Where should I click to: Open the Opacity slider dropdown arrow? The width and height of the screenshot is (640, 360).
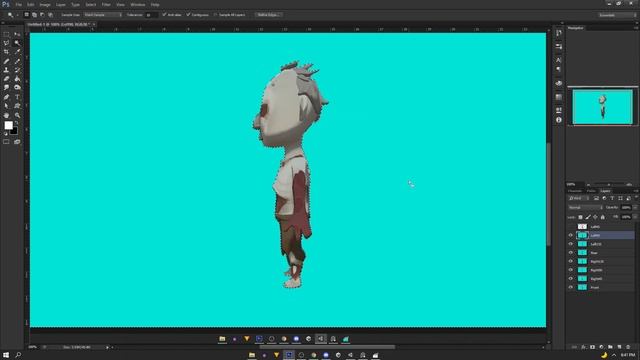coord(635,208)
